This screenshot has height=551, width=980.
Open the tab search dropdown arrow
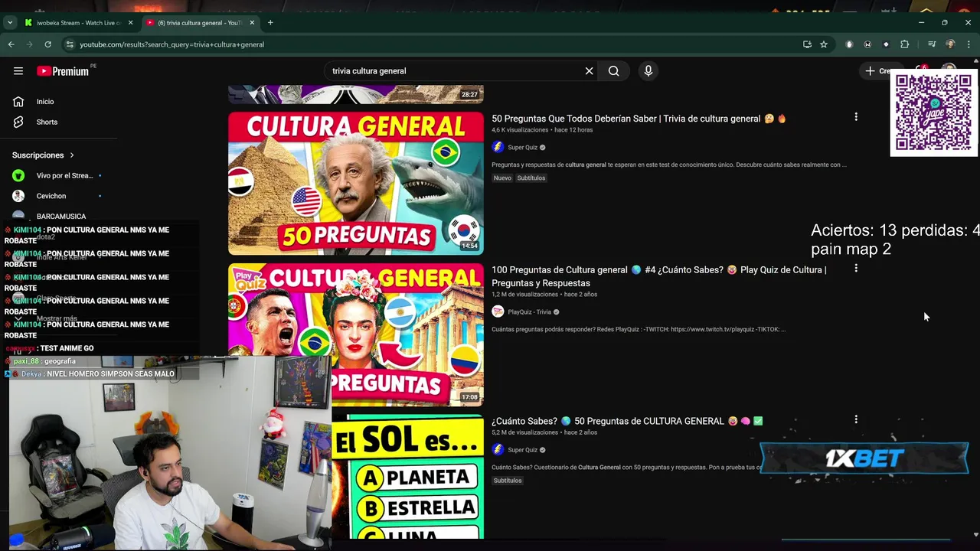pos(10,23)
